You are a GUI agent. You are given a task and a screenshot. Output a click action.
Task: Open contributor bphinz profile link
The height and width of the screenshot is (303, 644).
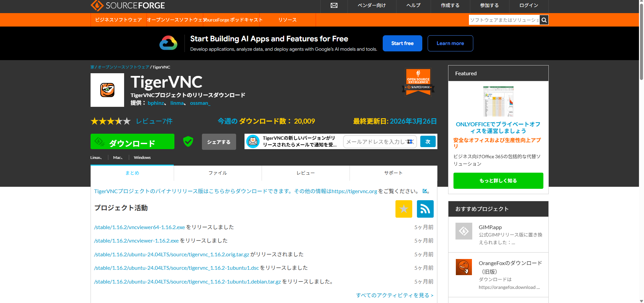point(156,103)
